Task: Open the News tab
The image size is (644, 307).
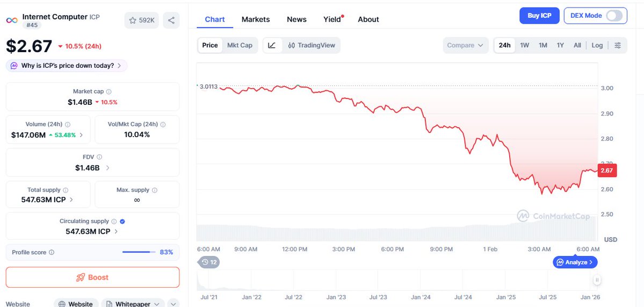Action: 296,19
